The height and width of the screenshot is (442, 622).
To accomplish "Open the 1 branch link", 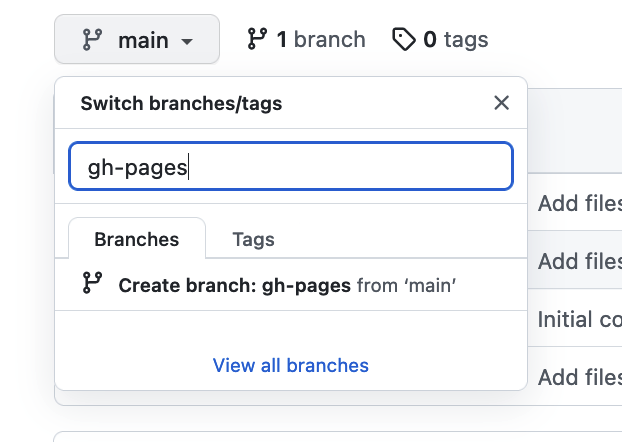I will [306, 39].
